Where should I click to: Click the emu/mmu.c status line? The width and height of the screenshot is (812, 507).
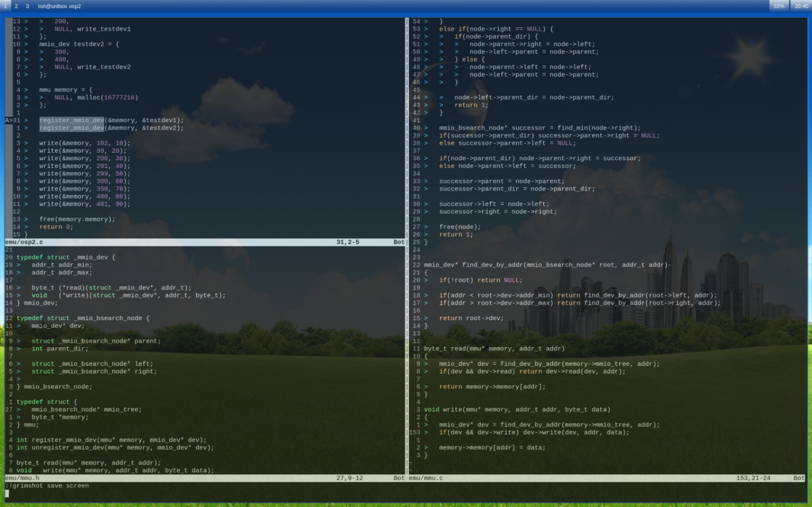point(426,478)
